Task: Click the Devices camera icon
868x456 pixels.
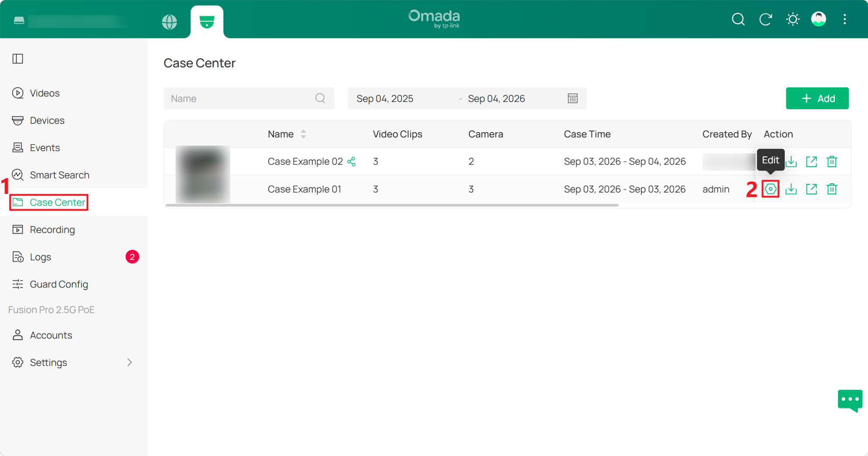Action: 17,120
